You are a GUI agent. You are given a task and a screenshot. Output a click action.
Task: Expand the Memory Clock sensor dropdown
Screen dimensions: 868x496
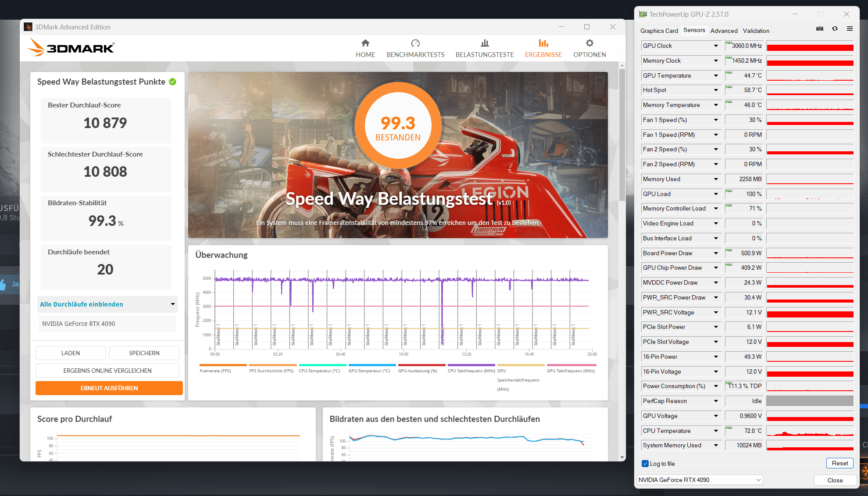click(716, 61)
